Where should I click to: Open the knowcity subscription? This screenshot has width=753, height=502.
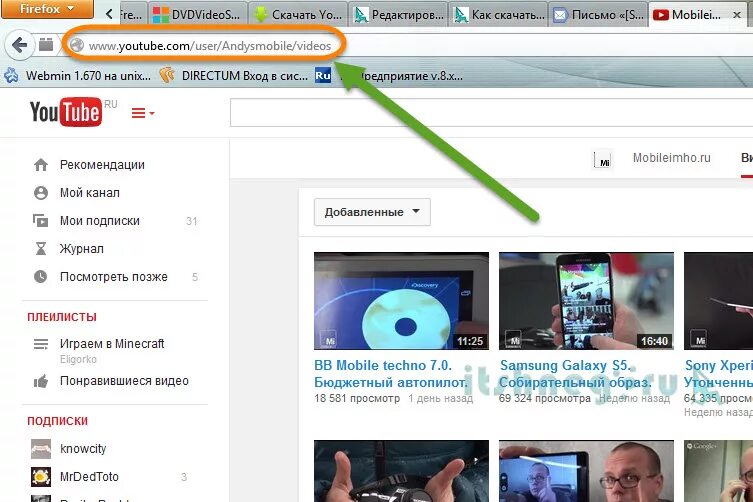[x=83, y=449]
